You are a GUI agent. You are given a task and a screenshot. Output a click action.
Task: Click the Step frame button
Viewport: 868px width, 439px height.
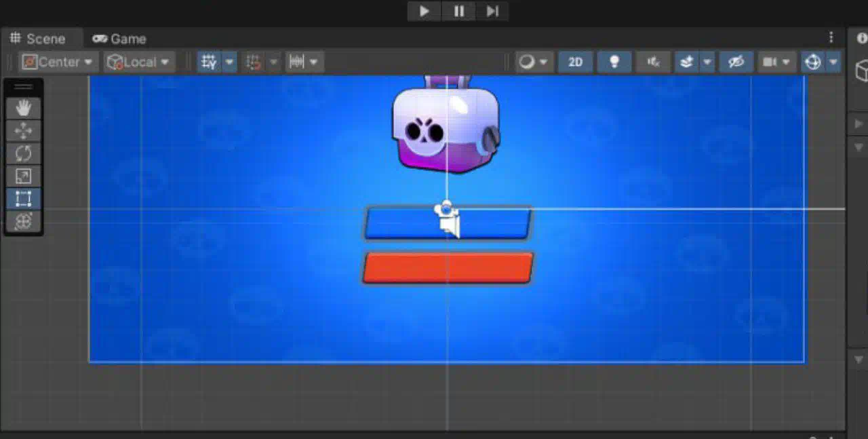click(x=492, y=11)
